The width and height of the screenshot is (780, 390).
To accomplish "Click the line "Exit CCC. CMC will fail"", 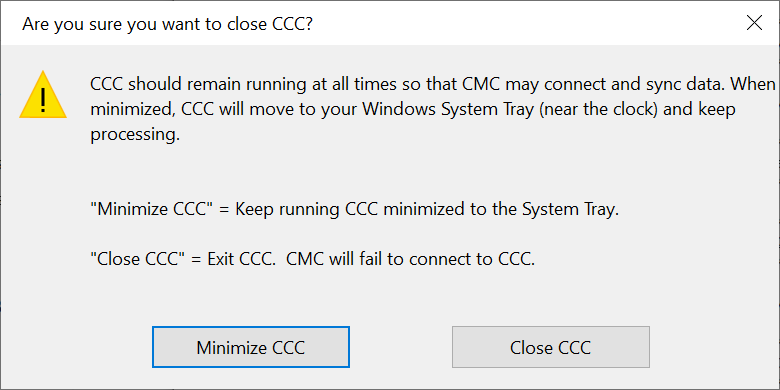I will pyautogui.click(x=371, y=260).
